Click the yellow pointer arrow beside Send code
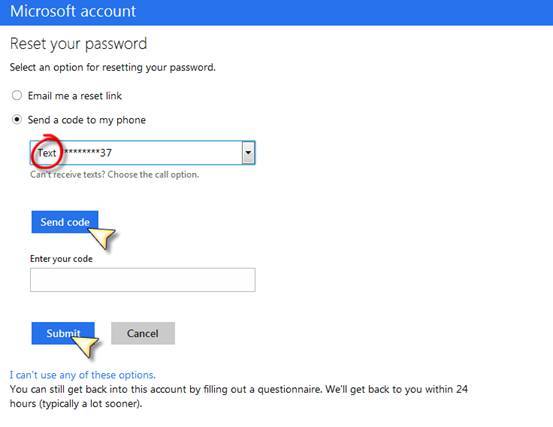The image size is (553, 427). [103, 237]
